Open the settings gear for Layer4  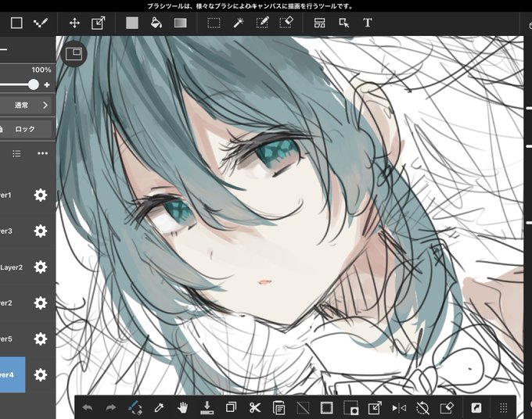point(41,375)
